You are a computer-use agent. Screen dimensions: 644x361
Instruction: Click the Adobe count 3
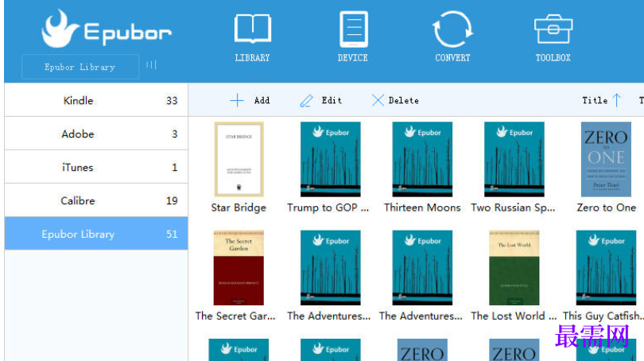[175, 134]
